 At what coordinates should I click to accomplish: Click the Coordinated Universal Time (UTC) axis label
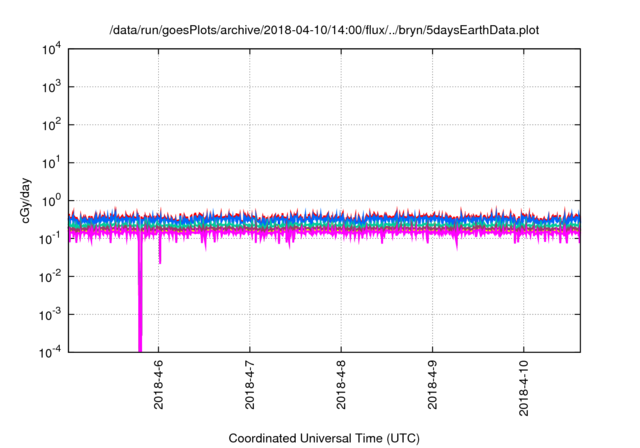(324, 438)
